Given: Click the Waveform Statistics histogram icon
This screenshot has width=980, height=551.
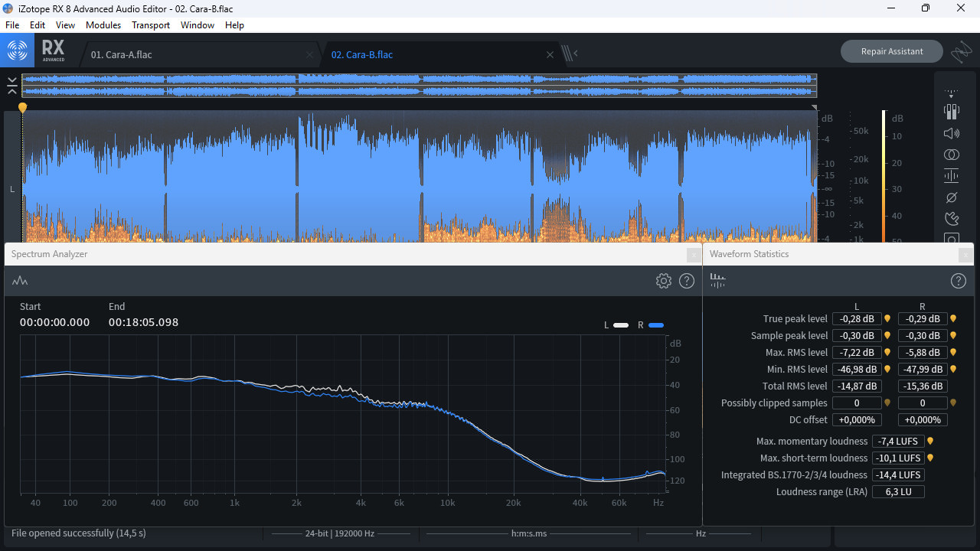Looking at the screenshot, I should (x=717, y=281).
